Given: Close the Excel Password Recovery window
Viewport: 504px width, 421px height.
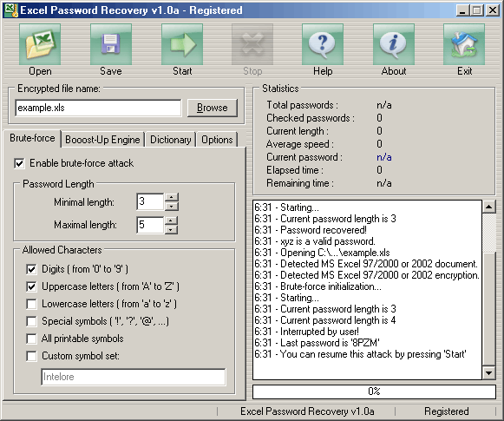Looking at the screenshot, I should tap(493, 10).
